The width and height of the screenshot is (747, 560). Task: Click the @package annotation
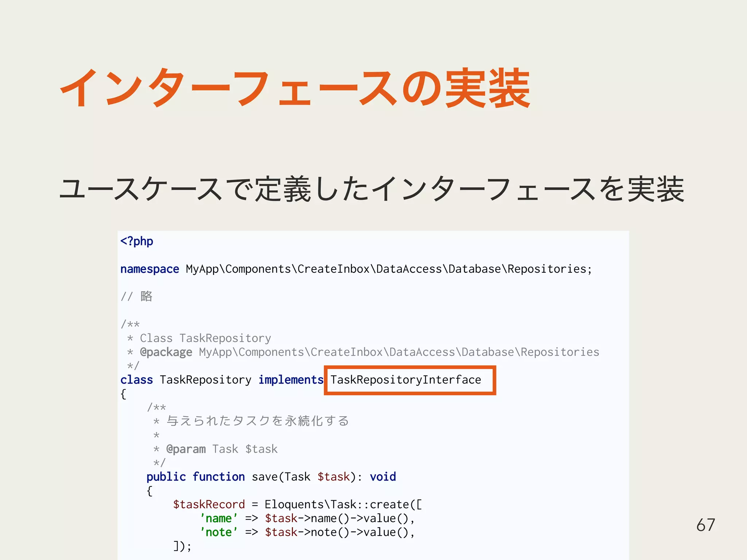coord(166,352)
